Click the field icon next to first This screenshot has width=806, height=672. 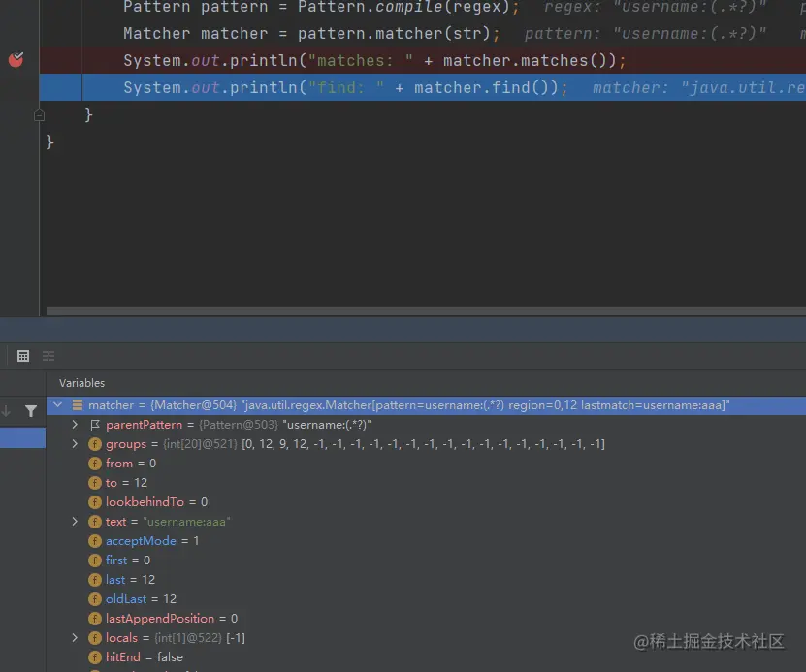(95, 560)
